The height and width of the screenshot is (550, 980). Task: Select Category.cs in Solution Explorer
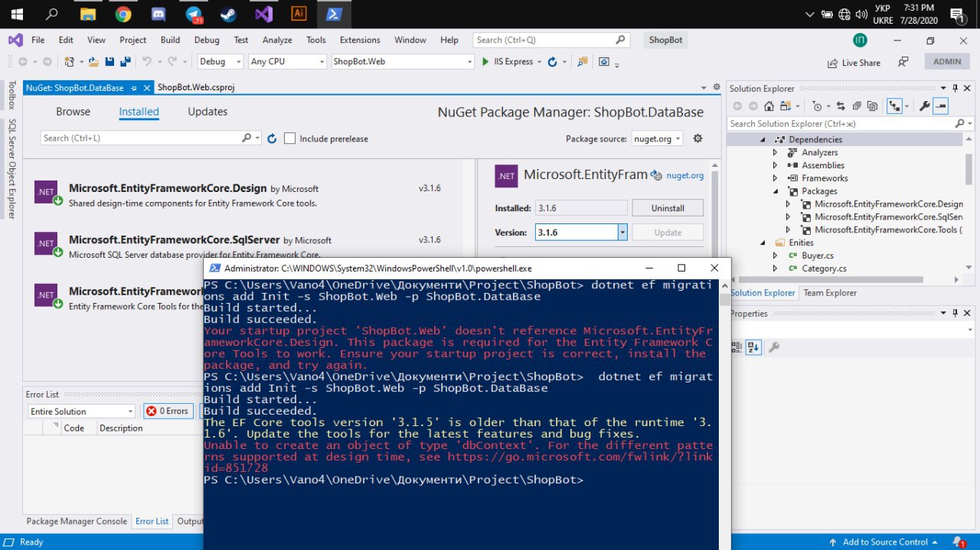tap(824, 268)
